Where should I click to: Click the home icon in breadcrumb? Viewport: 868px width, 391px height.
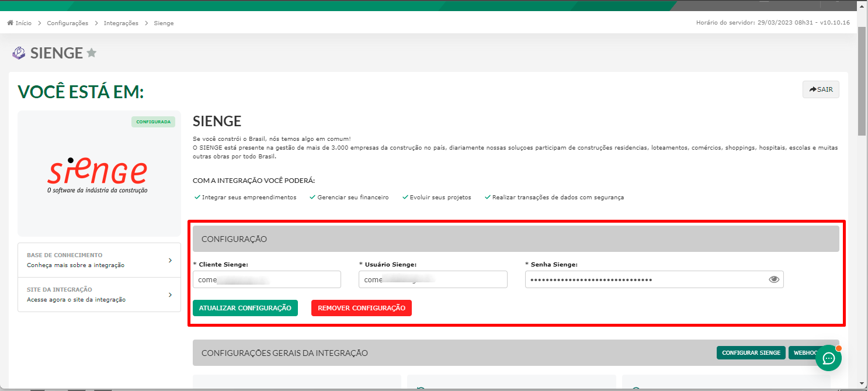(x=10, y=23)
